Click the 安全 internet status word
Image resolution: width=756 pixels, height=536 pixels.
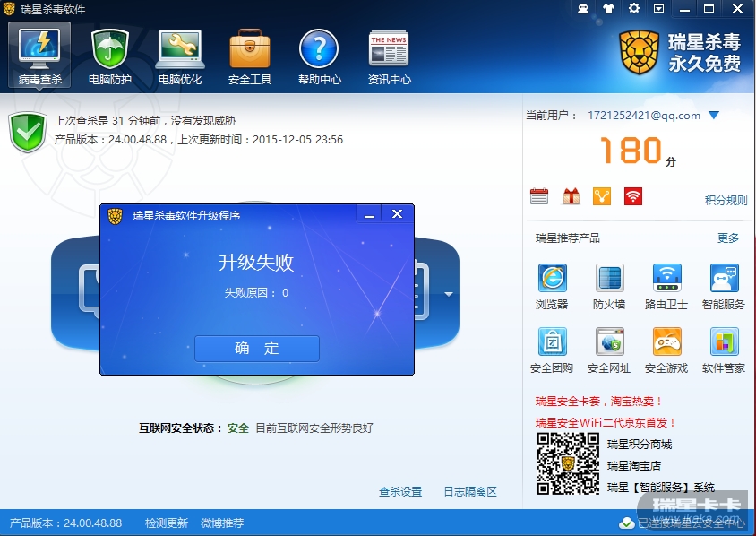pyautogui.click(x=237, y=428)
